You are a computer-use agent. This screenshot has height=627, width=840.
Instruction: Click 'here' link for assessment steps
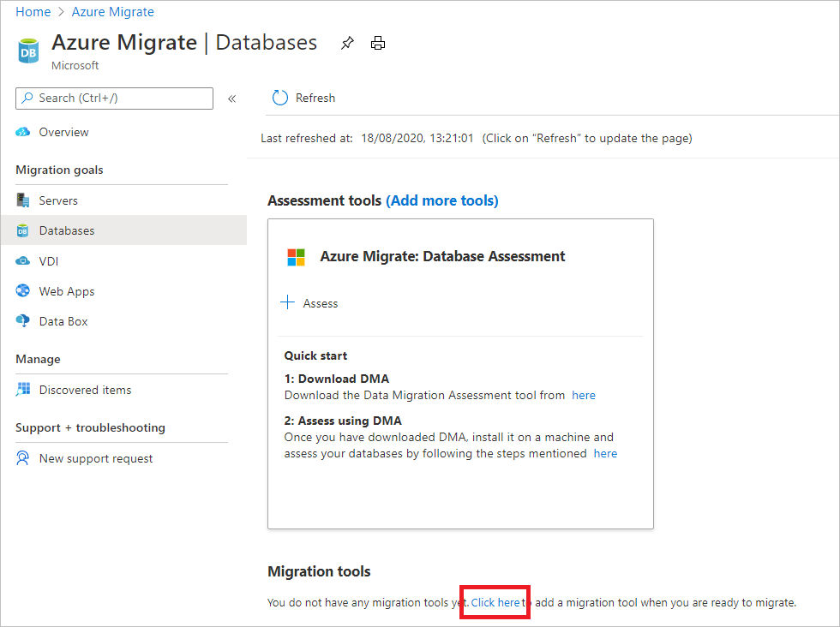605,453
